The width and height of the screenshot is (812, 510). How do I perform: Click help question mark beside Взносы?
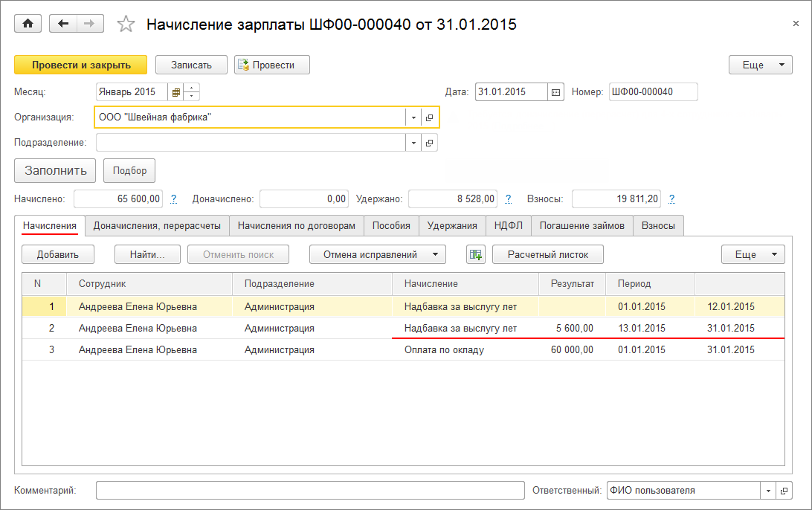click(671, 199)
